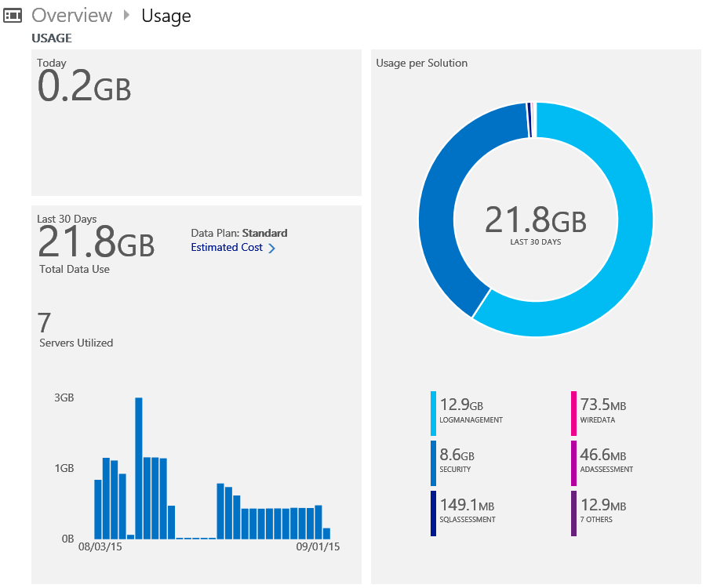Click the Overview dashboard icon
This screenshot has height=588, width=706.
point(13,15)
